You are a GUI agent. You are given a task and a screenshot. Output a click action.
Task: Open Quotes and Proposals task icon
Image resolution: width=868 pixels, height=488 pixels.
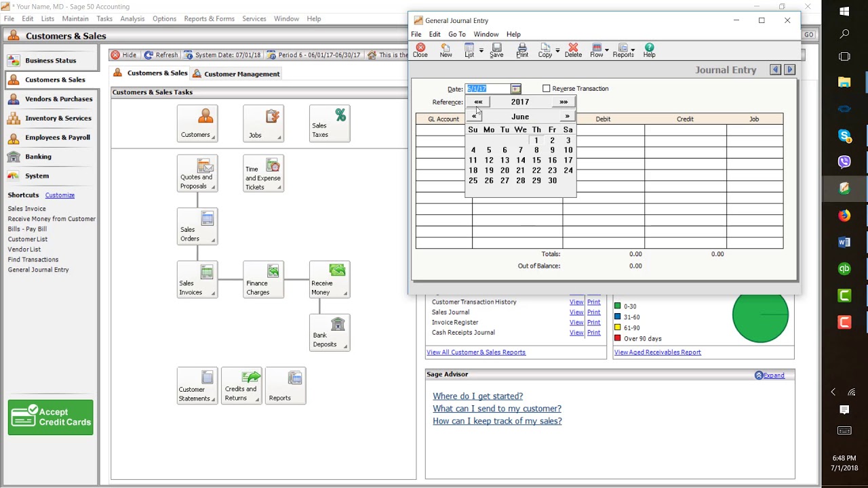[197, 174]
